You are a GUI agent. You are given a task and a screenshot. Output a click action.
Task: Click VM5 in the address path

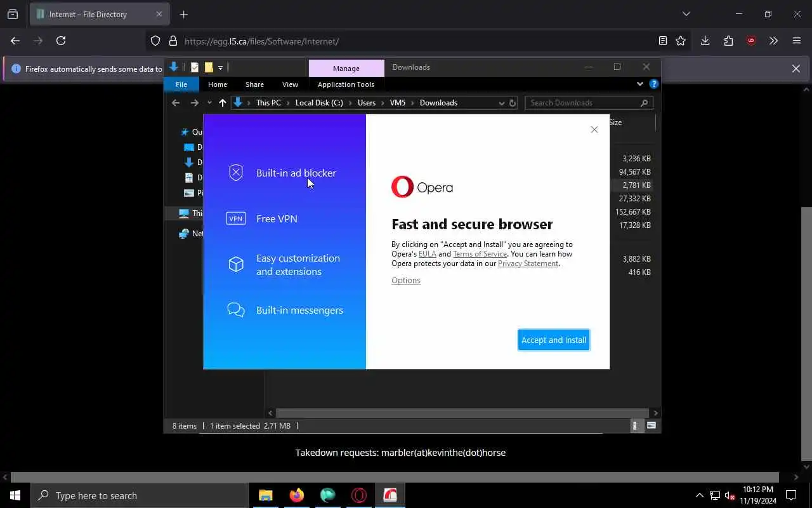(398, 103)
